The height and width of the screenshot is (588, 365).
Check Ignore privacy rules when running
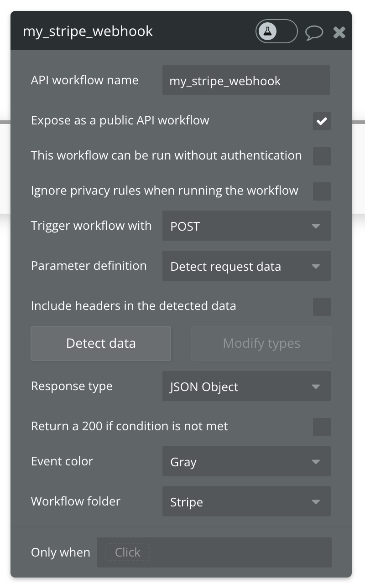coord(322,191)
